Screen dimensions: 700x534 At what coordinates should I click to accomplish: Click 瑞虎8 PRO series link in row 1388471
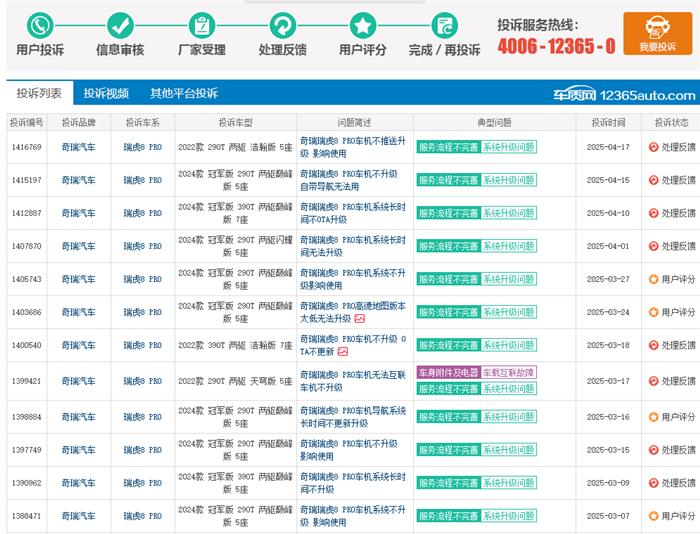[142, 516]
